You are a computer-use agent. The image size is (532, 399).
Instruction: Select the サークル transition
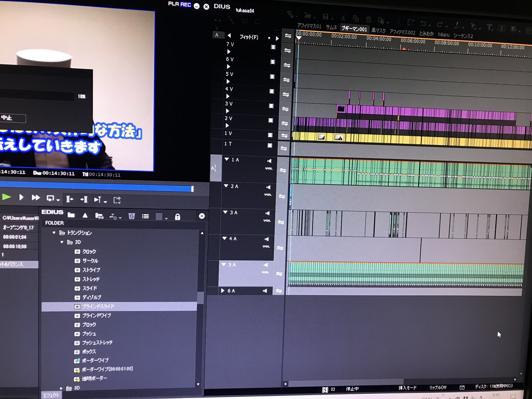(90, 261)
